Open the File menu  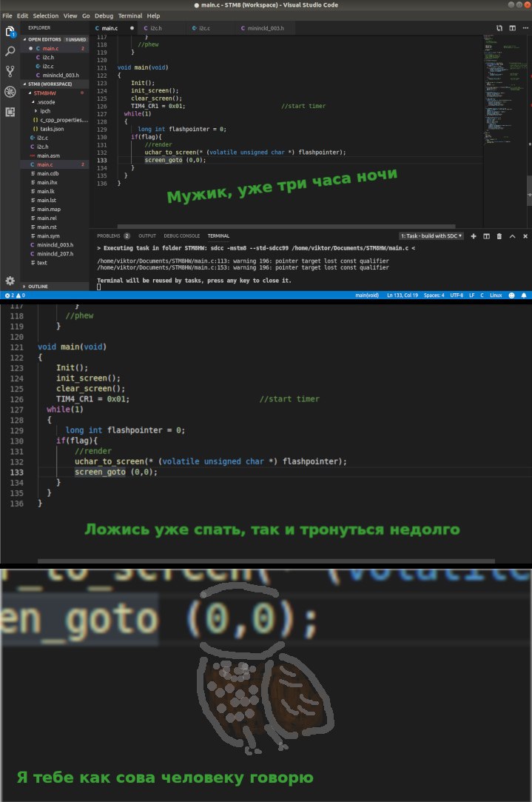coord(7,16)
